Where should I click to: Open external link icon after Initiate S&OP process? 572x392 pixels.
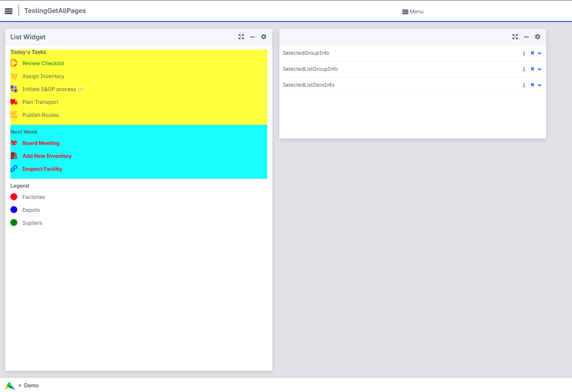(x=80, y=89)
